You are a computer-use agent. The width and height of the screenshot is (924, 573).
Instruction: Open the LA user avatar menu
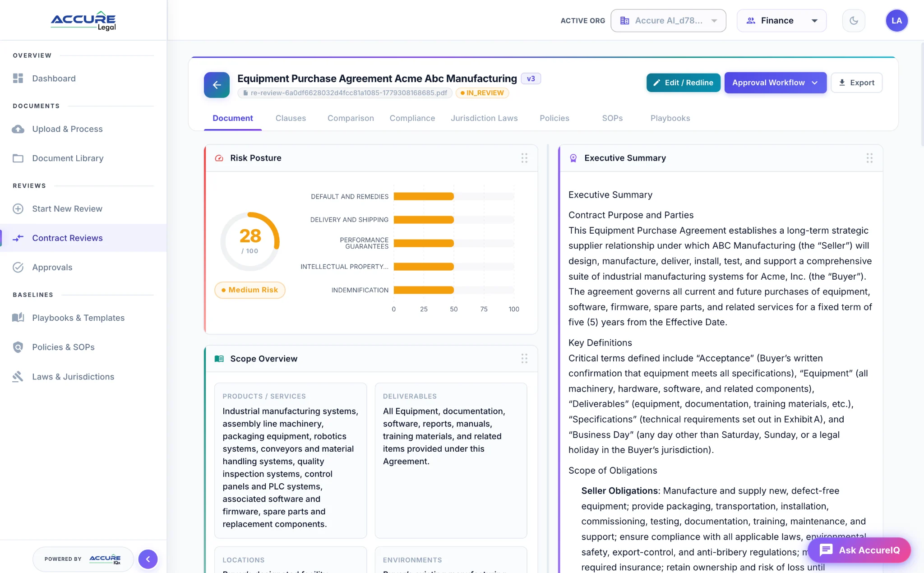[x=896, y=21]
